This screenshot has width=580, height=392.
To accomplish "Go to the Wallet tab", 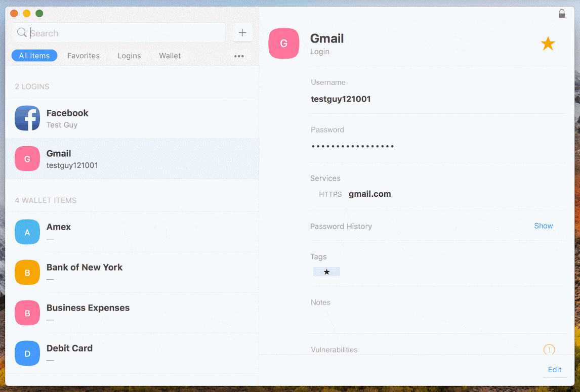I will pyautogui.click(x=170, y=56).
